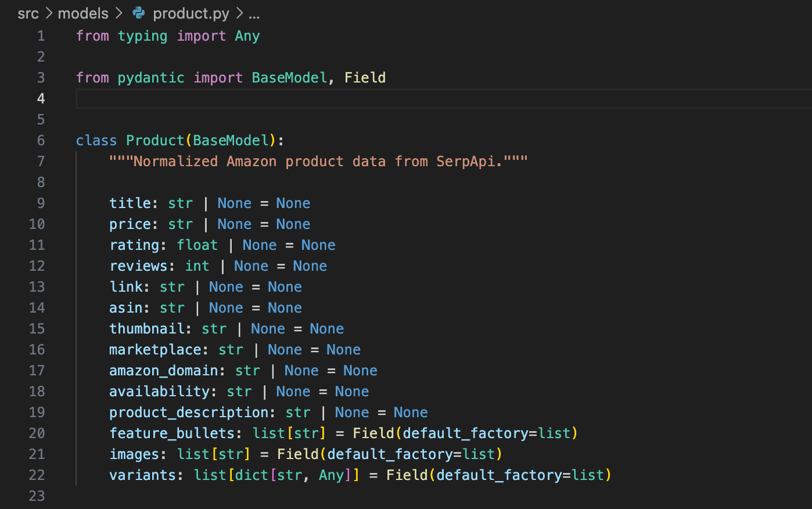Click 'typing' module name on line 1

[142, 36]
